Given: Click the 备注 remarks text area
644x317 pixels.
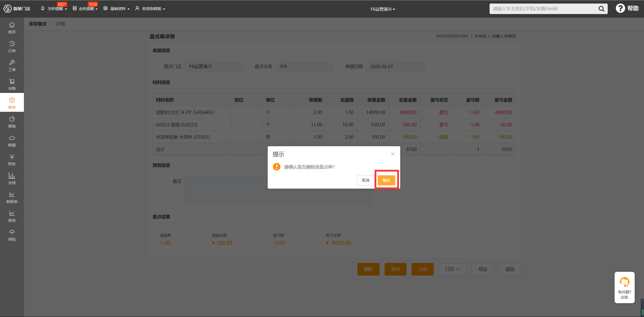Looking at the screenshot, I should coord(278,191).
